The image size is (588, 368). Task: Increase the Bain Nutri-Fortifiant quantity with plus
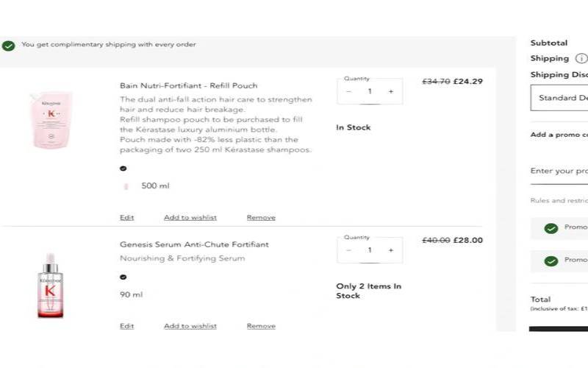click(390, 91)
